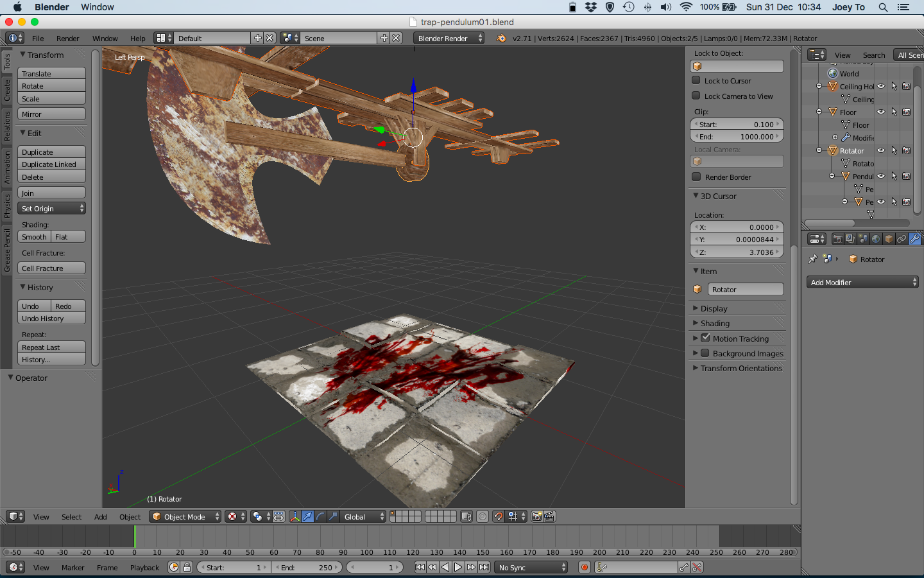Open the timeline editor type selector

pyautogui.click(x=15, y=567)
